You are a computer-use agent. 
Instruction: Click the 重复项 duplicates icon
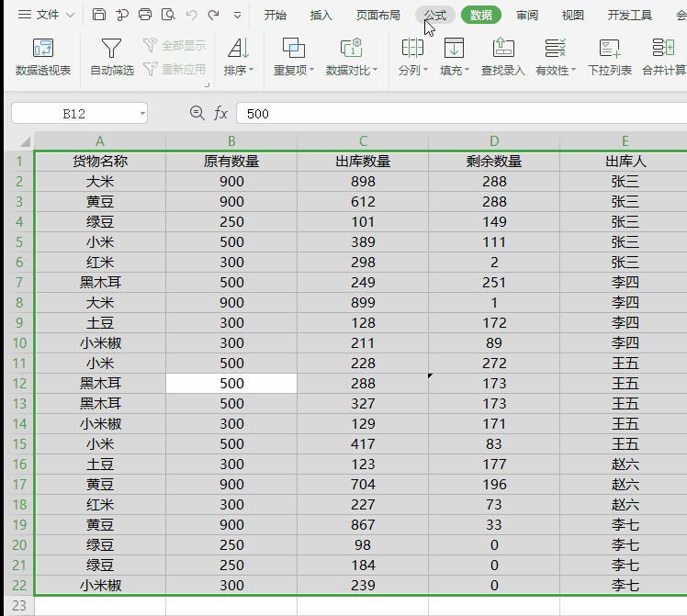click(294, 48)
